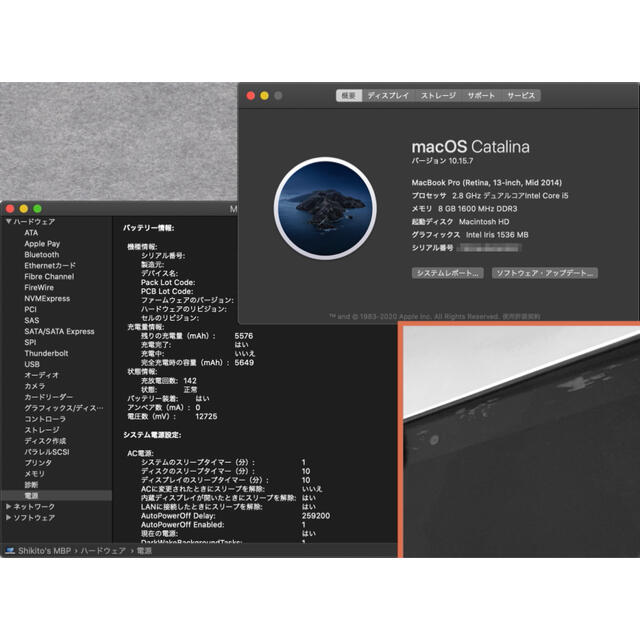This screenshot has width=640, height=640.
Task: Select SATA/SATA Express in the sidebar
Action: click(x=59, y=331)
